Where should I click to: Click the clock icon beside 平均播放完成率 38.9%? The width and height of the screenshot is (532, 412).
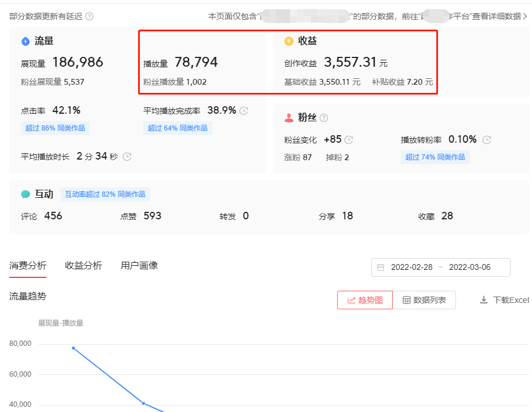(x=244, y=111)
